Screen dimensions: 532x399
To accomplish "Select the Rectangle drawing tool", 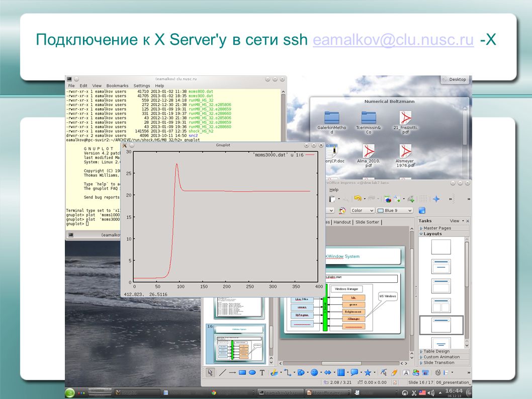I will coord(242,372).
